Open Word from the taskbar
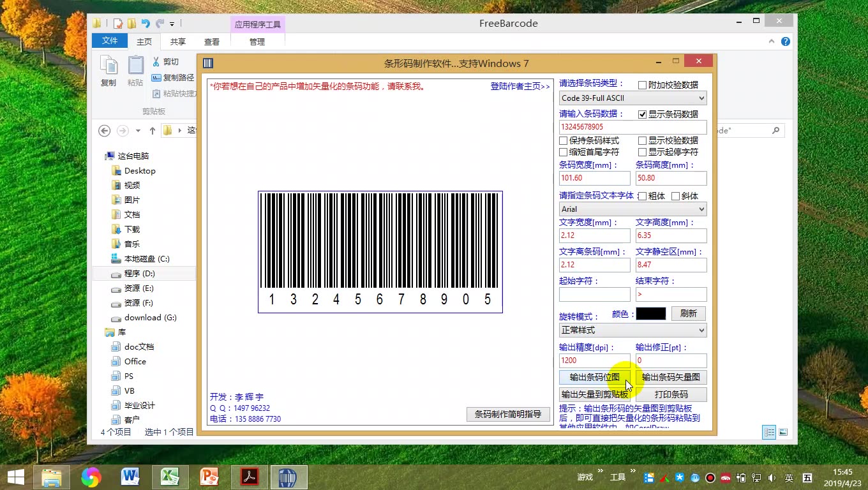The width and height of the screenshot is (868, 490). [130, 477]
